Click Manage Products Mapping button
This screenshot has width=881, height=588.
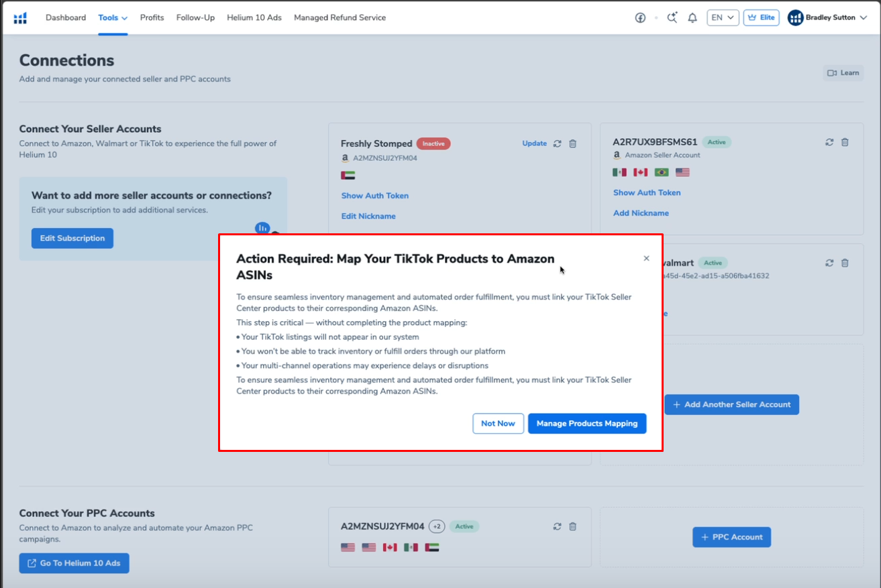586,424
